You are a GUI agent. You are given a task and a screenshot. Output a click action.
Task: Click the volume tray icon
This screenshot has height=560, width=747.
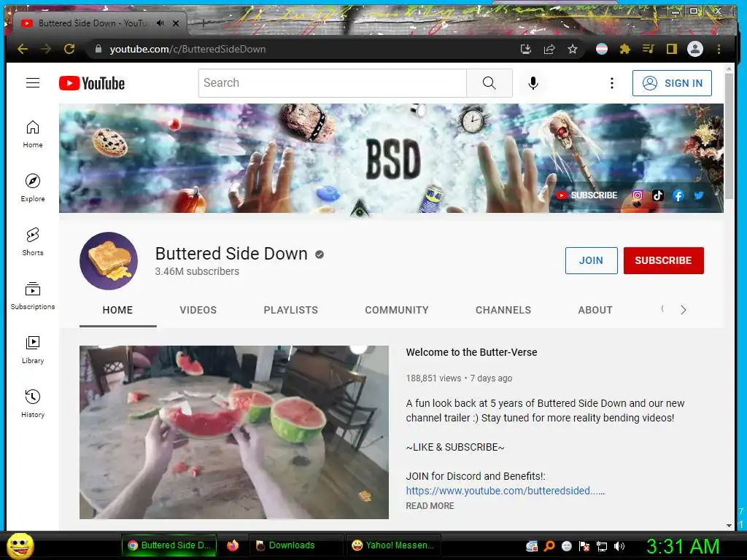click(619, 546)
